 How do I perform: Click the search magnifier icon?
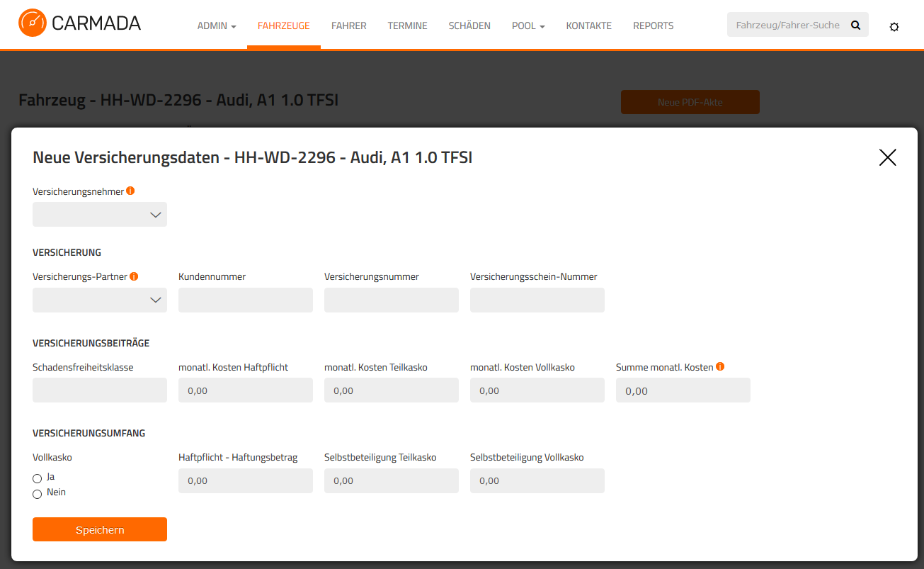click(x=855, y=25)
